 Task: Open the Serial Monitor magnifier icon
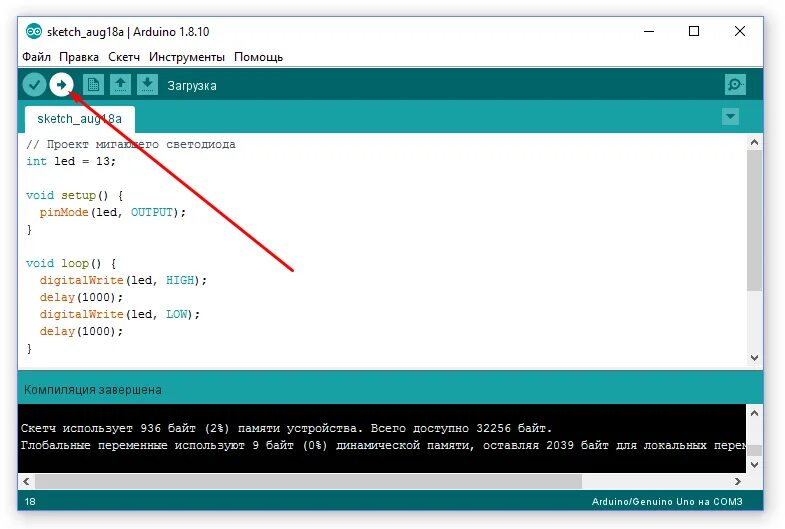pyautogui.click(x=735, y=85)
